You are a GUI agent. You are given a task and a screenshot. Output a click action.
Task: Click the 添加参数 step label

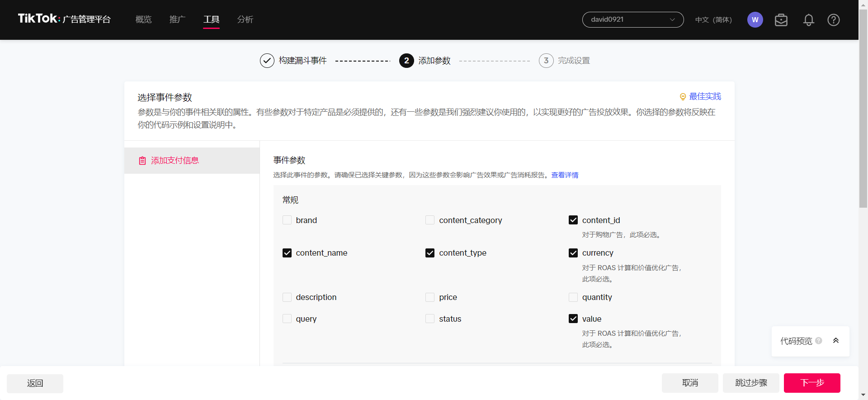pyautogui.click(x=434, y=61)
